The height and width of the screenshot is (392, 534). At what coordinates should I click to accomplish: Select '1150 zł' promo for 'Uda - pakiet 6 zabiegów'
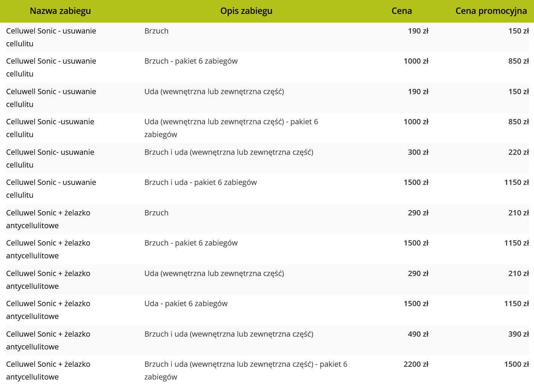coord(517,304)
